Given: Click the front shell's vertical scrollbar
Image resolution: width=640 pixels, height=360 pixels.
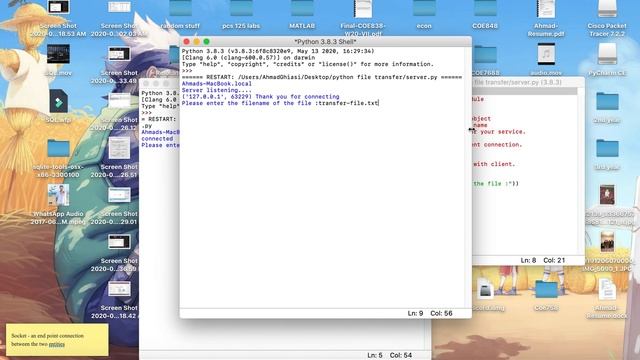Looking at the screenshot, I should [468, 178].
